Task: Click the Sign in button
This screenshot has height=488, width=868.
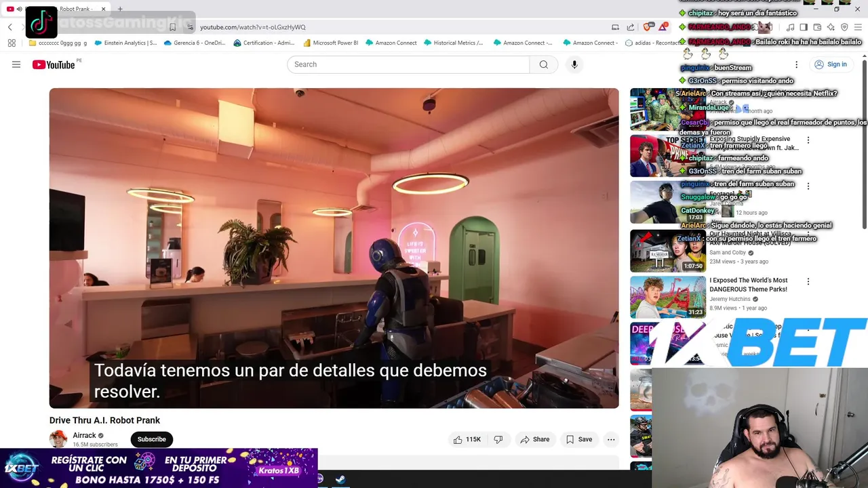Action: 830,64
